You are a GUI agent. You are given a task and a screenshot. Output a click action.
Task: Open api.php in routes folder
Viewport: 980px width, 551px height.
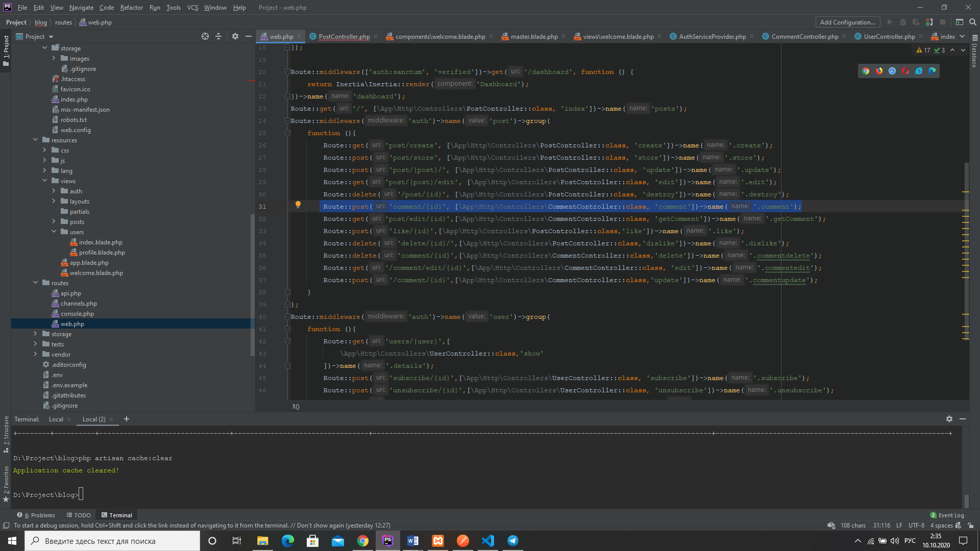click(70, 293)
